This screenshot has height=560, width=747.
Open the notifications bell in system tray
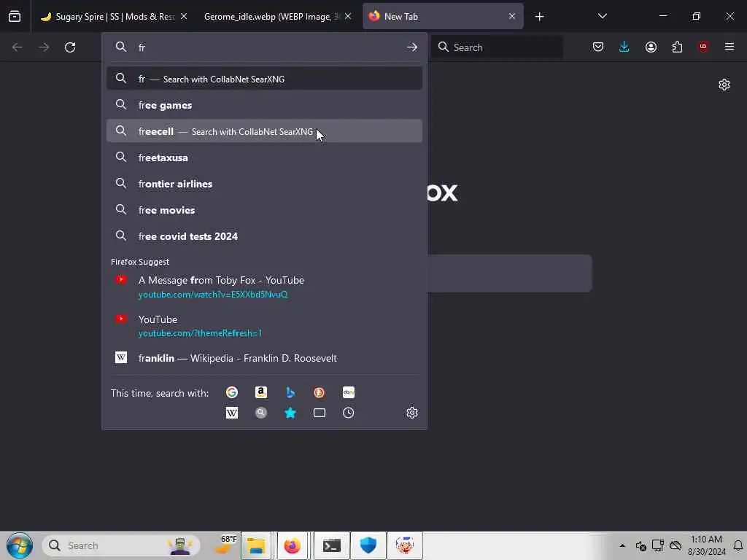(x=738, y=545)
